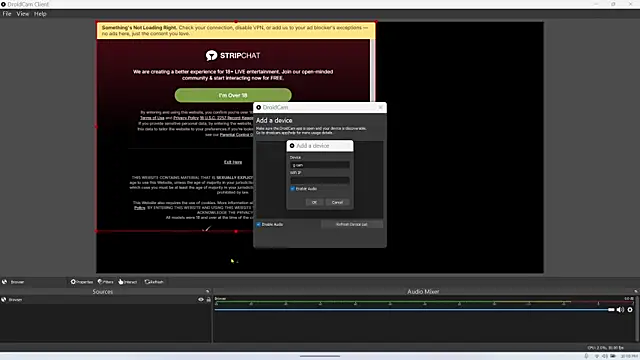Image resolution: width=640 pixels, height=360 pixels.
Task: Click the taskbar volume icon
Action: click(604, 356)
